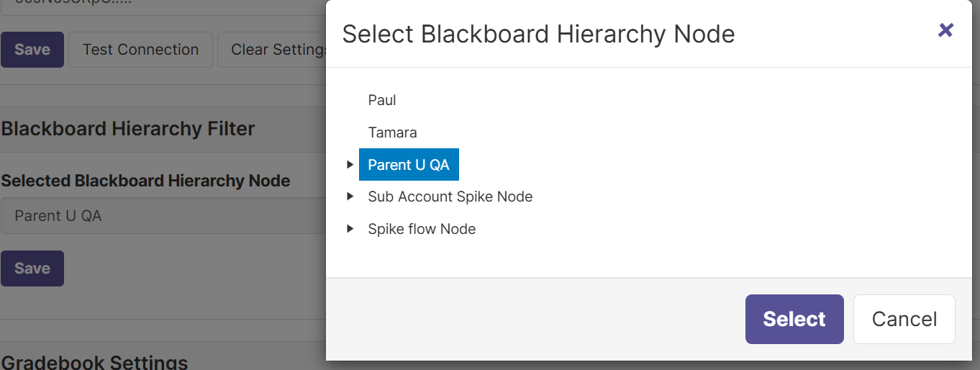980x370 pixels.
Task: Click the Gradebook Settings heading
Action: pyautogui.click(x=94, y=361)
